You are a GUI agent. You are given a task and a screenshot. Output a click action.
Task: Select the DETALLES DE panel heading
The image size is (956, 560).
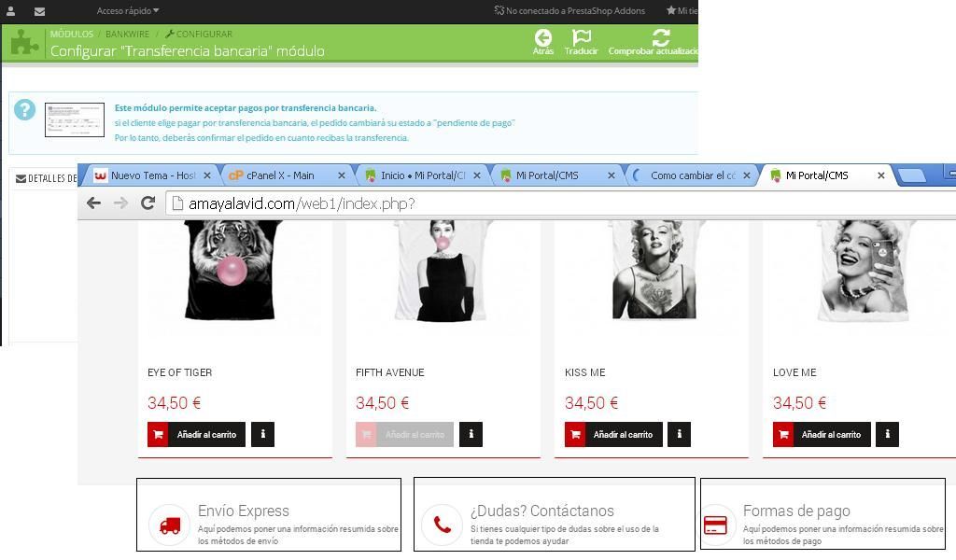47,178
